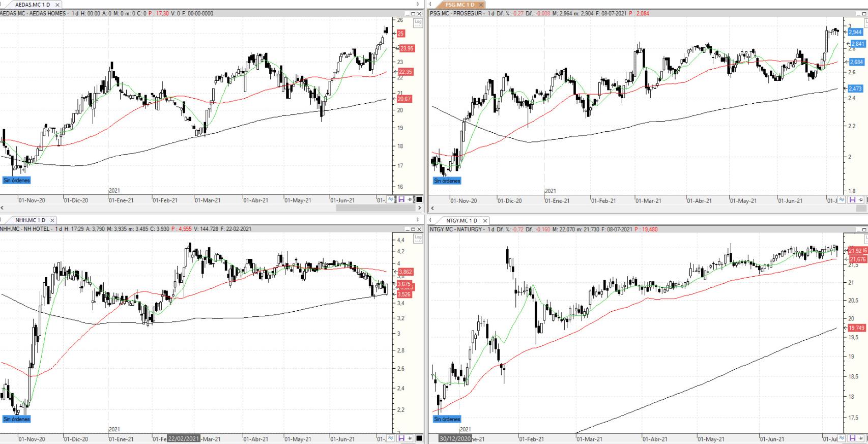
Task: Click left tab-scroll arrow beside PSG.MC tab
Action: point(431,5)
